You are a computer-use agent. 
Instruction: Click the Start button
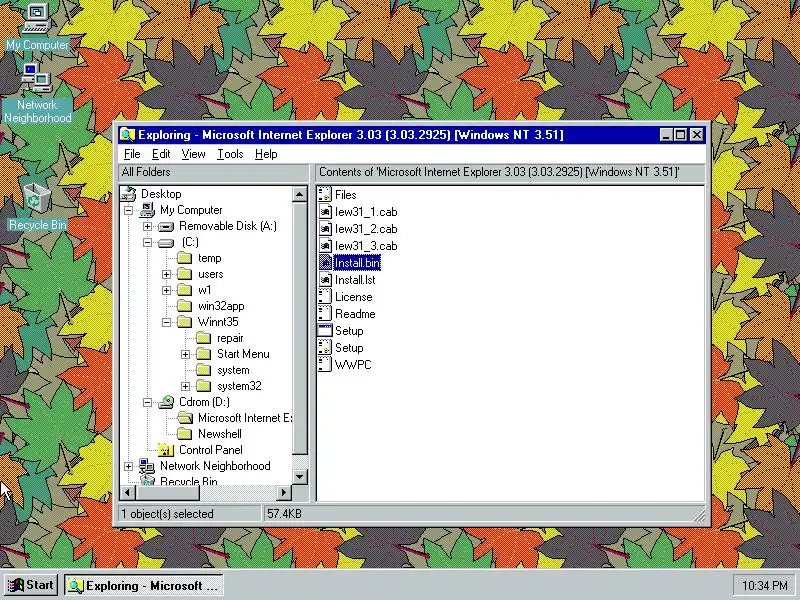click(x=31, y=585)
